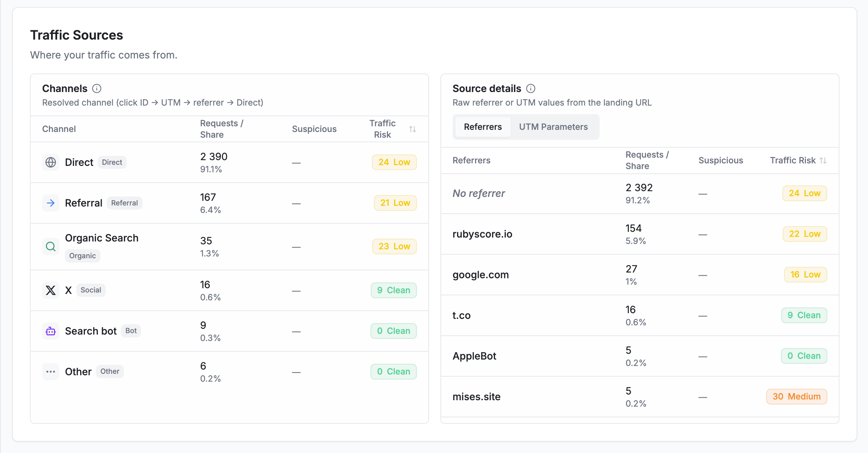868x453 pixels.
Task: Click the globe icon for Direct channel
Action: tap(51, 162)
